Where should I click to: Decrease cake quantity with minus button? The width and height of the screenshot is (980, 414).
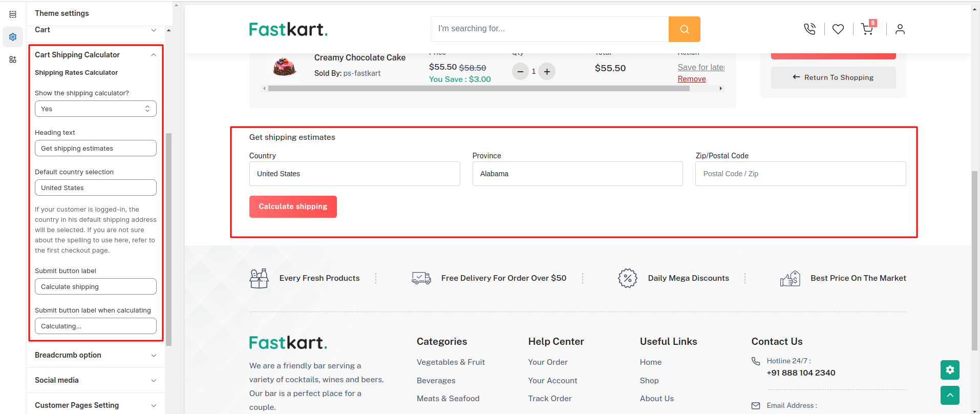tap(520, 72)
